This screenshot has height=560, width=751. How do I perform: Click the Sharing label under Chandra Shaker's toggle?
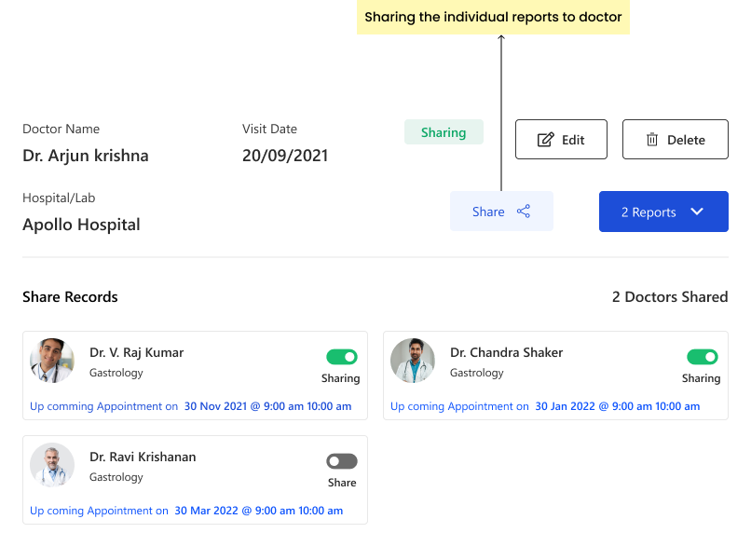702,378
